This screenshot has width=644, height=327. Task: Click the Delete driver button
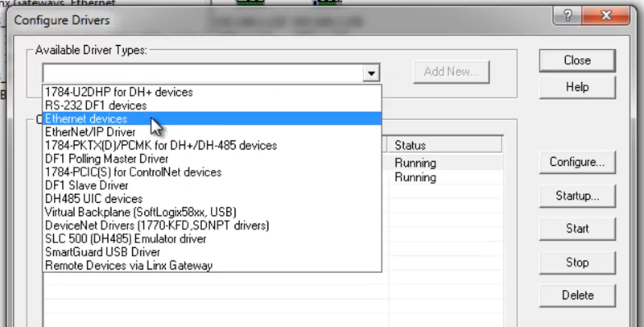coord(577,296)
